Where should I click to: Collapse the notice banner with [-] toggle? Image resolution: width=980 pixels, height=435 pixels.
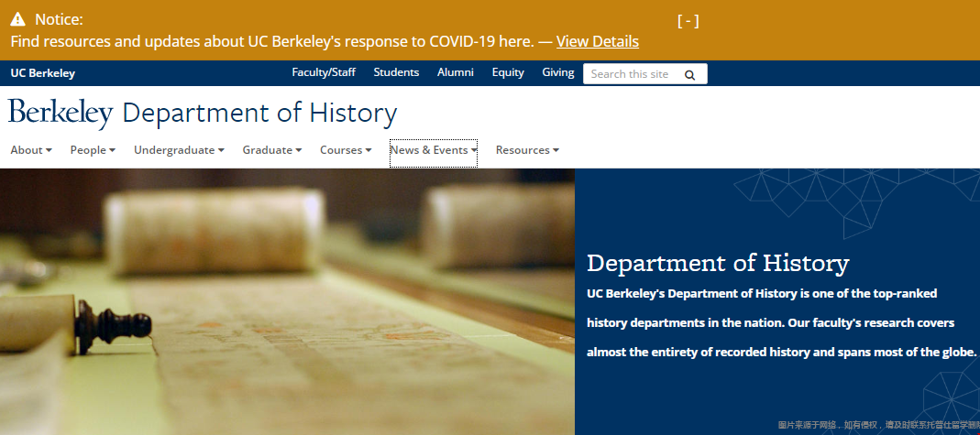point(688,20)
